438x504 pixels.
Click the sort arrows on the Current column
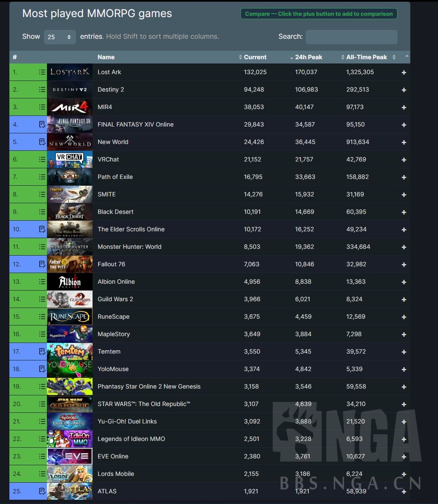tap(241, 57)
